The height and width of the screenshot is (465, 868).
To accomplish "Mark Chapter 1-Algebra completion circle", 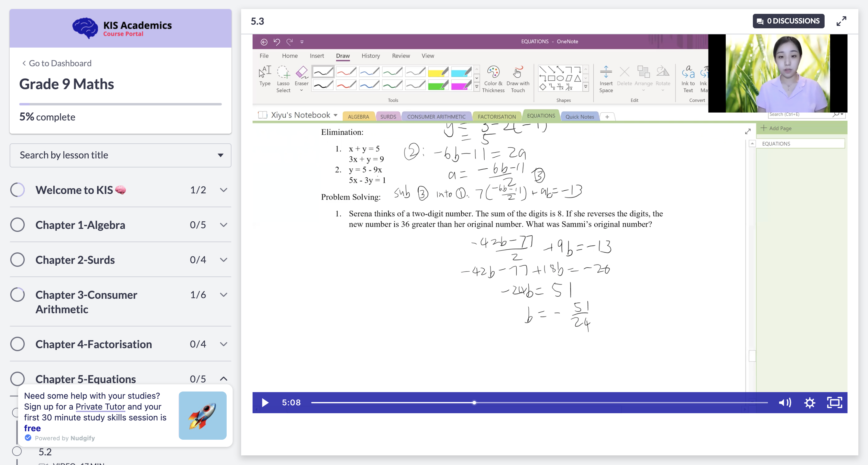I will tap(17, 225).
